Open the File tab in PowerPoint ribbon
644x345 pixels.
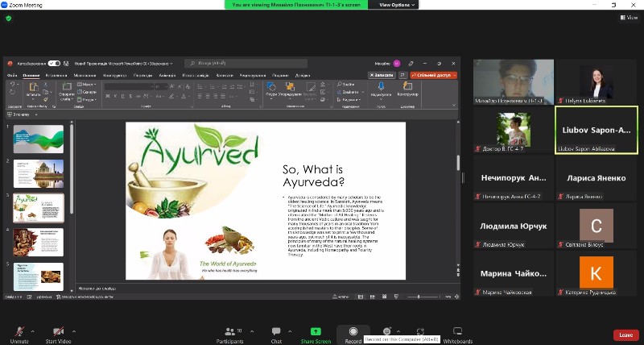12,75
